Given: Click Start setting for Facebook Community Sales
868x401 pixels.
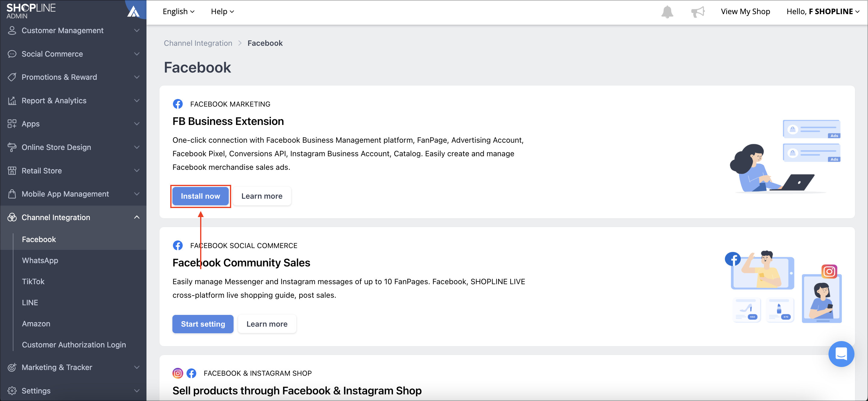Looking at the screenshot, I should pyautogui.click(x=203, y=324).
